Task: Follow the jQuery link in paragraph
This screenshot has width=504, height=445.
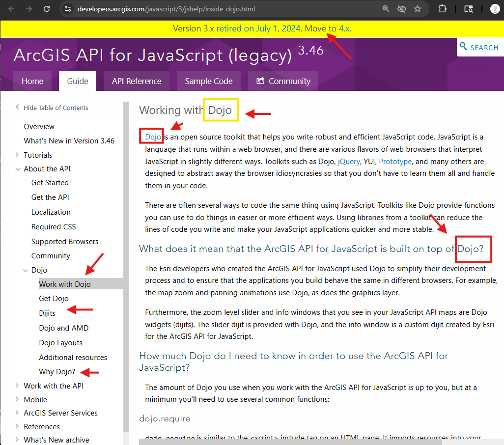Action: click(x=349, y=161)
